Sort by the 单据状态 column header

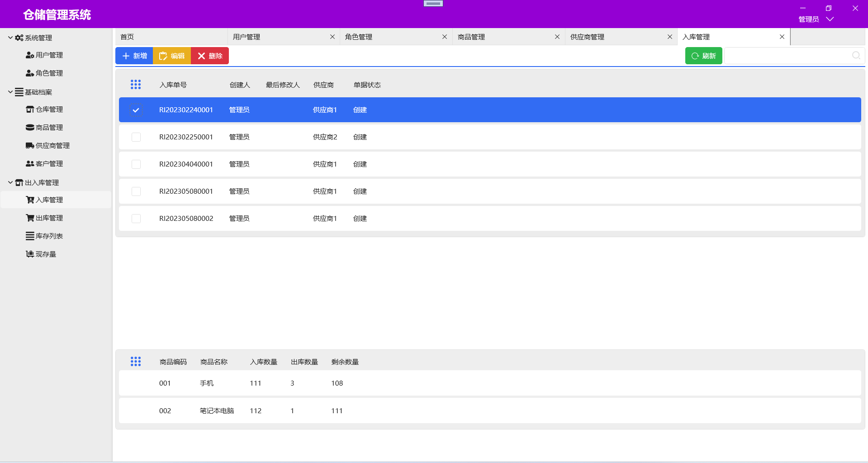pos(367,85)
